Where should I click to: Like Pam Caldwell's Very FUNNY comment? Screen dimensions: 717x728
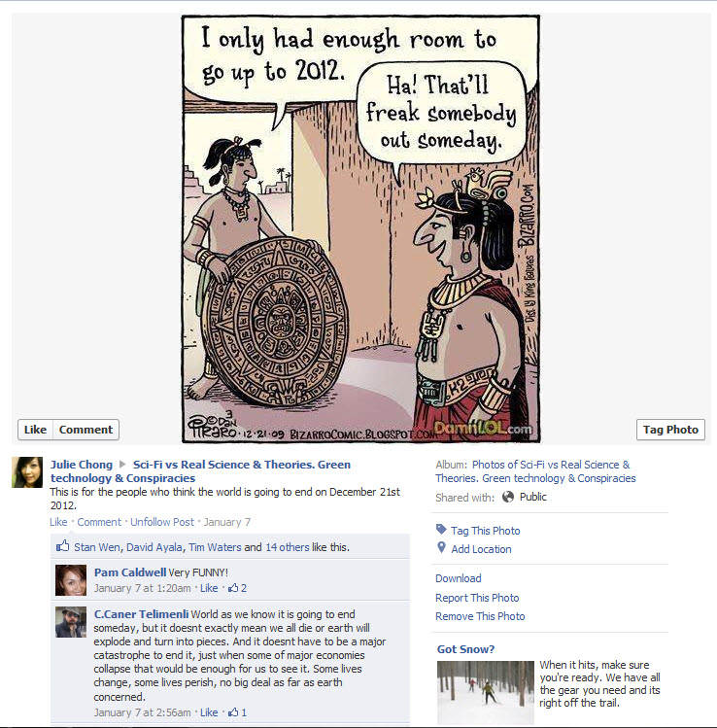(209, 588)
